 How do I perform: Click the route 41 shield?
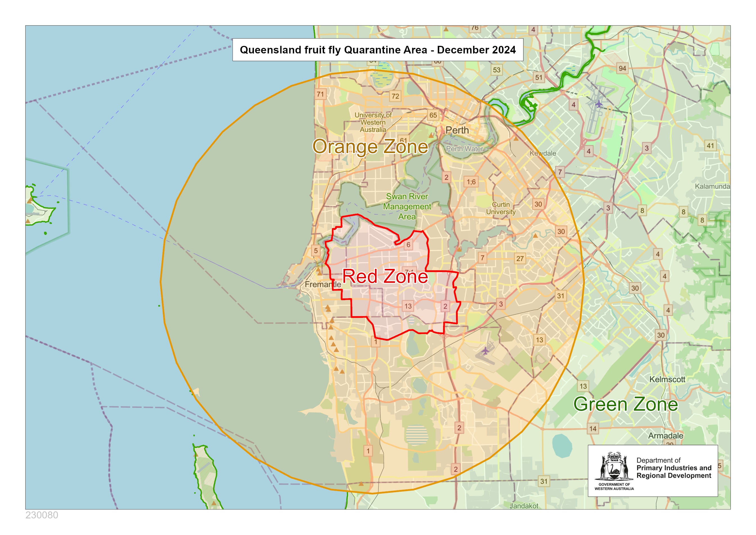(710, 146)
